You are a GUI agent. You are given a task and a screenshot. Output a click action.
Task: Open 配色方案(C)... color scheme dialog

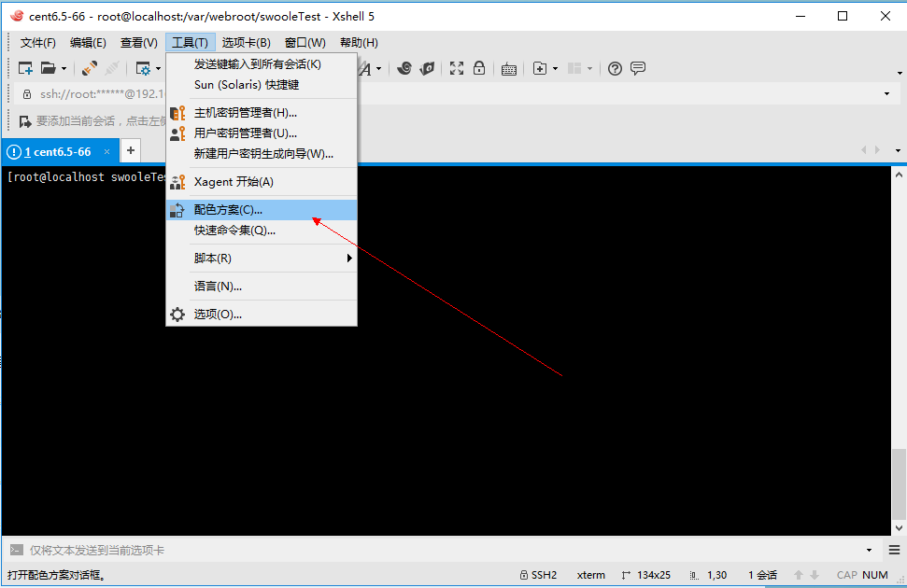tap(262, 210)
